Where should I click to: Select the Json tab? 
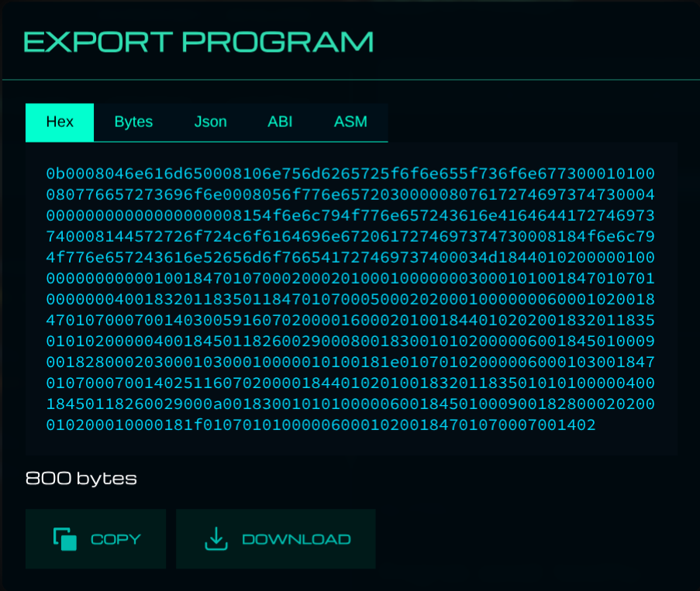[210, 122]
